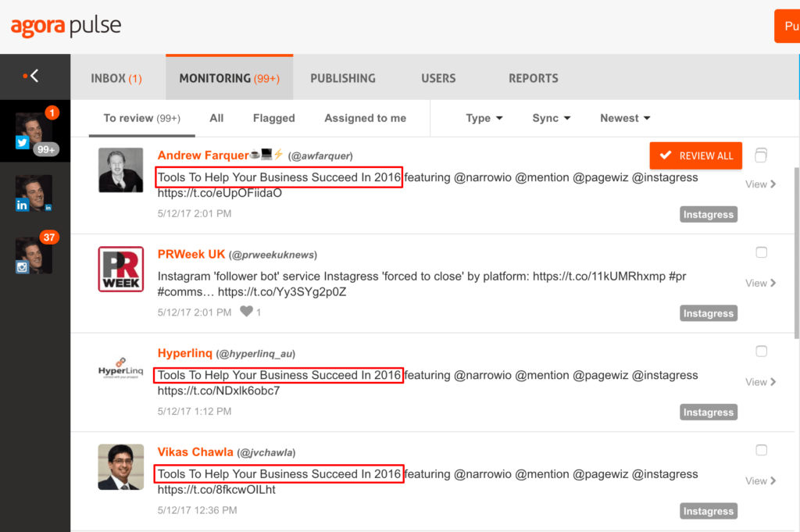View Vikas Chawla's tweet details
This screenshot has width=800, height=532.
760,481
